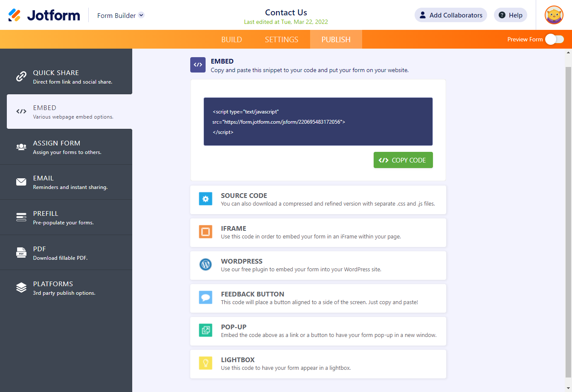The height and width of the screenshot is (392, 572).
Task: Open the Quick Share sidebar item
Action: 66,76
